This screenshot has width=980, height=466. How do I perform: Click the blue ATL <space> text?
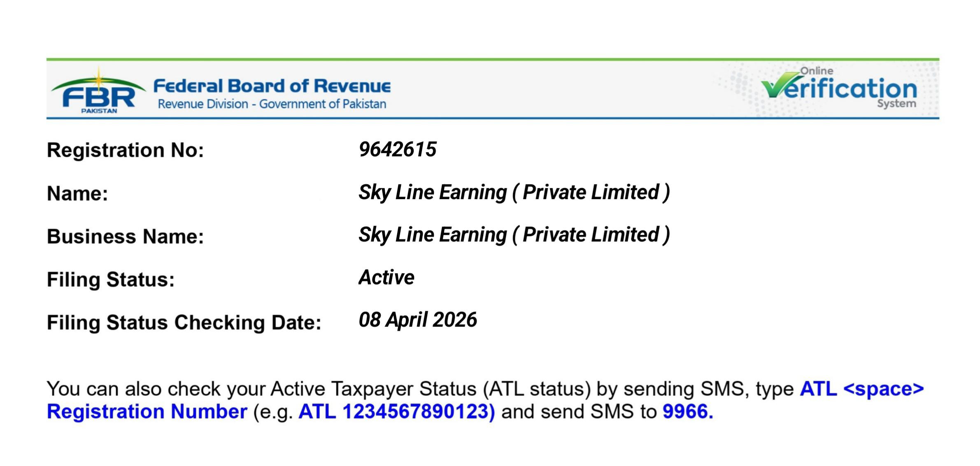[x=861, y=389]
